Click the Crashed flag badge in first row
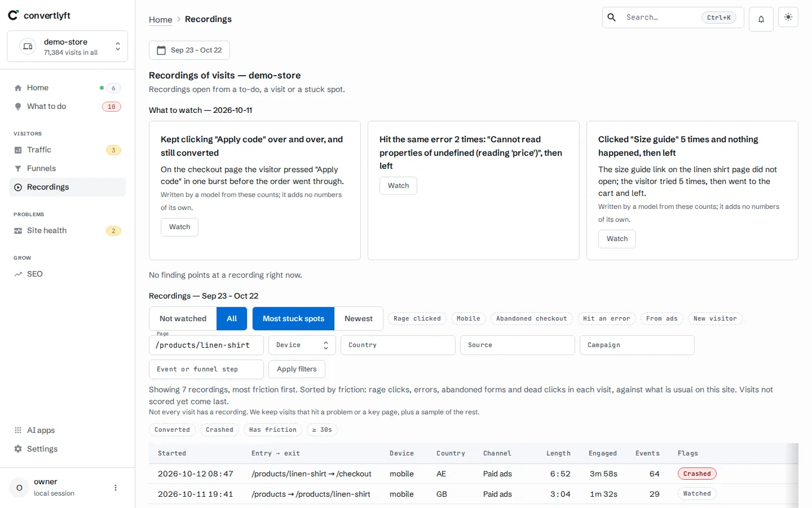Image resolution: width=812 pixels, height=508 pixels. point(697,474)
